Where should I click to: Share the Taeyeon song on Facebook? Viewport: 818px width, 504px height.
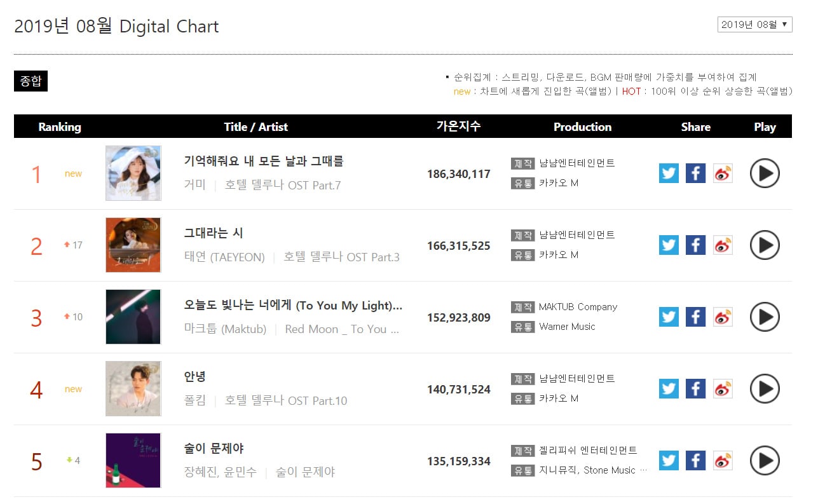695,245
